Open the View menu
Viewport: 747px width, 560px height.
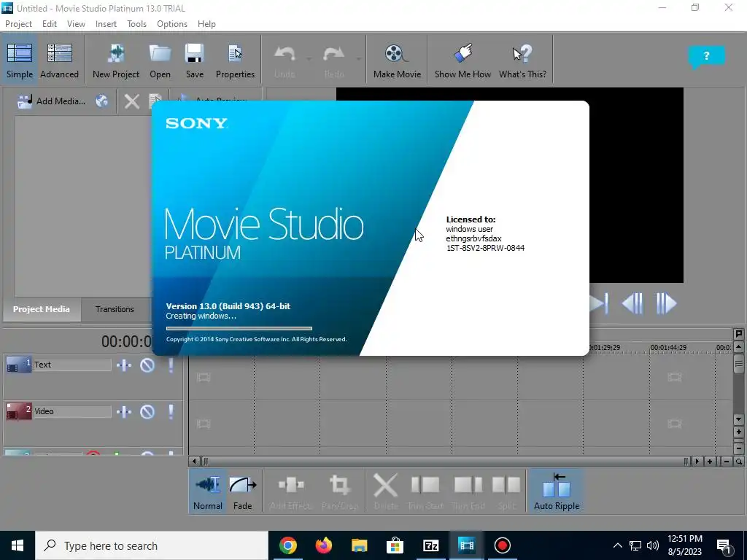[x=76, y=24]
